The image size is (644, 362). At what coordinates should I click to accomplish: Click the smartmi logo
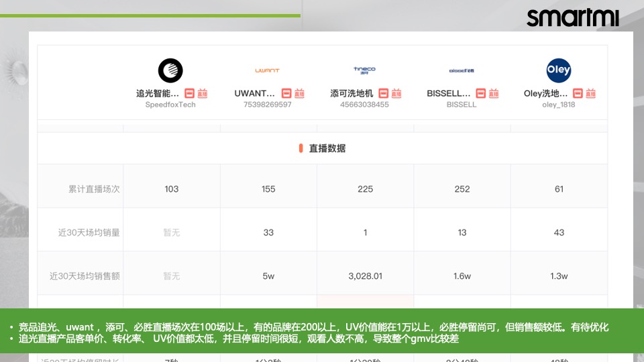click(572, 17)
